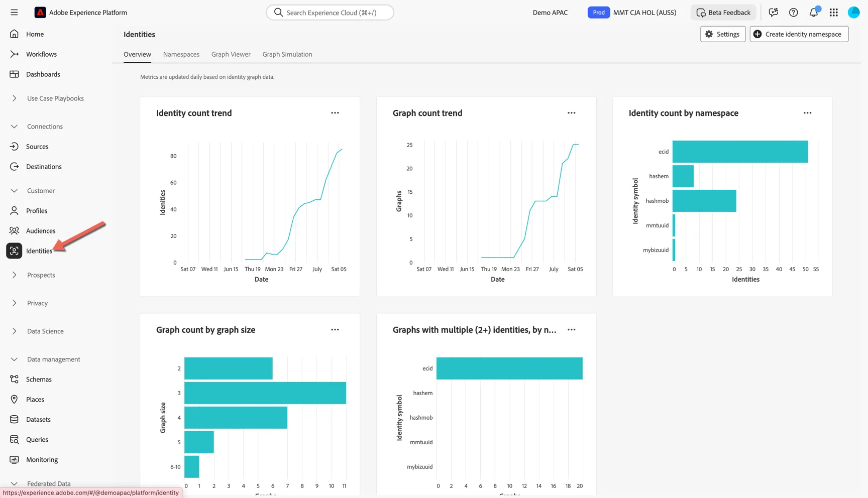Image resolution: width=868 pixels, height=498 pixels.
Task: Open Home from the sidebar
Action: pos(35,34)
